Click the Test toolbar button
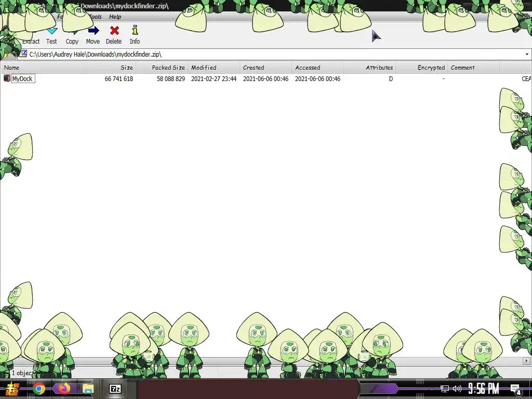Image resolution: width=532 pixels, height=399 pixels. [51, 35]
